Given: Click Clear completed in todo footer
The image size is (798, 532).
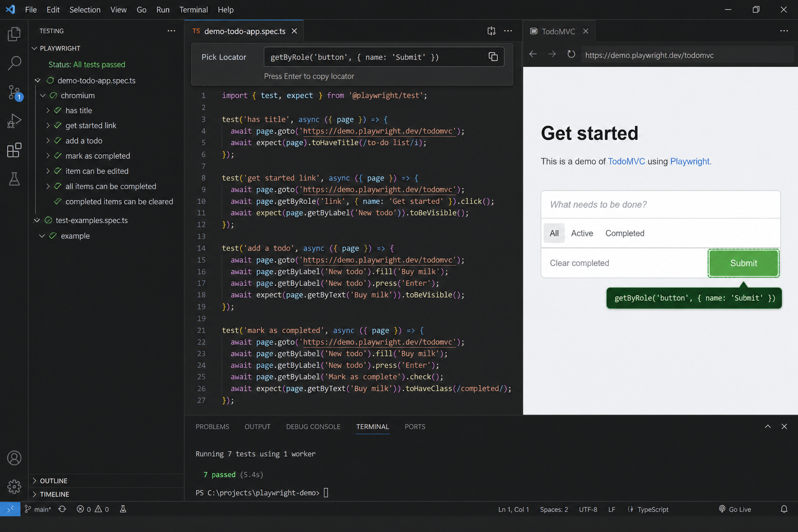Looking at the screenshot, I should click(579, 263).
